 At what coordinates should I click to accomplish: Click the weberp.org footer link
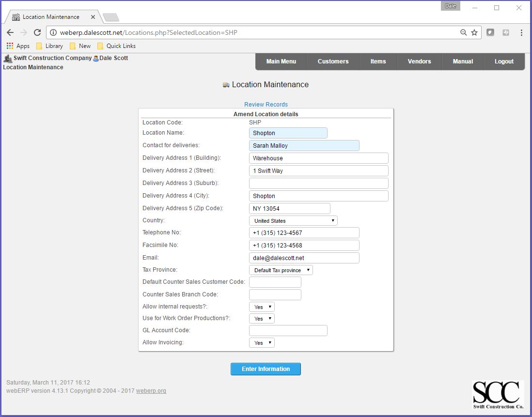pyautogui.click(x=151, y=391)
